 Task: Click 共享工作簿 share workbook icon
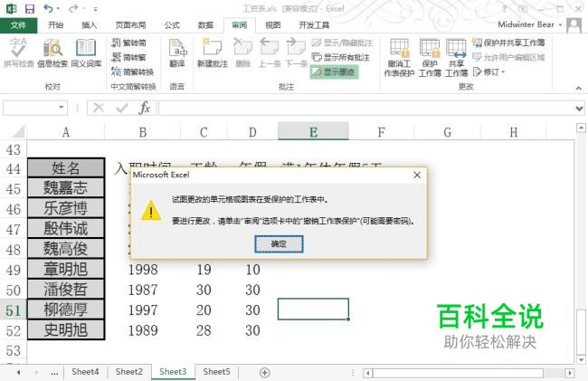point(456,57)
